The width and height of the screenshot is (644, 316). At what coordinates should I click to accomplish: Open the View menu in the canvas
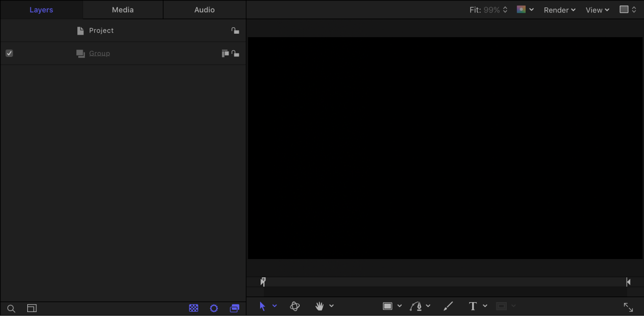pyautogui.click(x=596, y=9)
